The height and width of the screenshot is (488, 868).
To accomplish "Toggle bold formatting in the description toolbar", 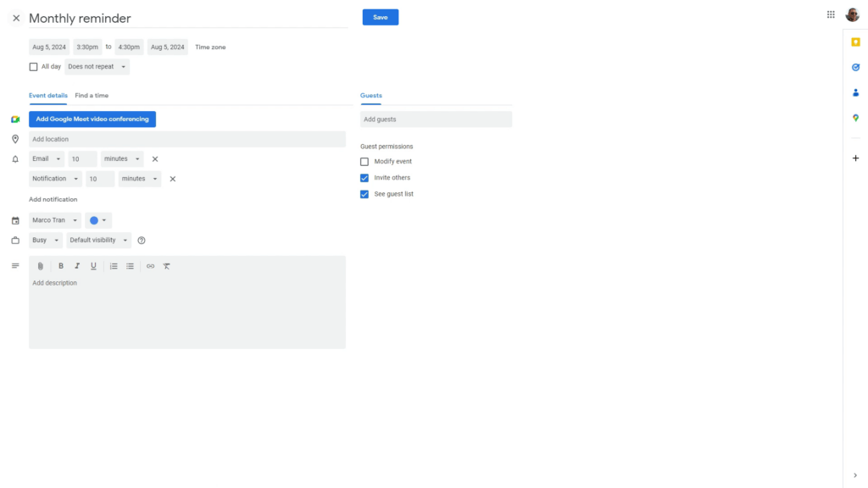I will [60, 265].
